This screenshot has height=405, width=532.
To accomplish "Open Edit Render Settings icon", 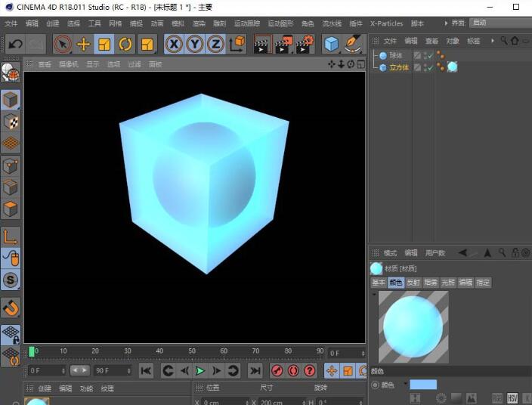I will 305,45.
